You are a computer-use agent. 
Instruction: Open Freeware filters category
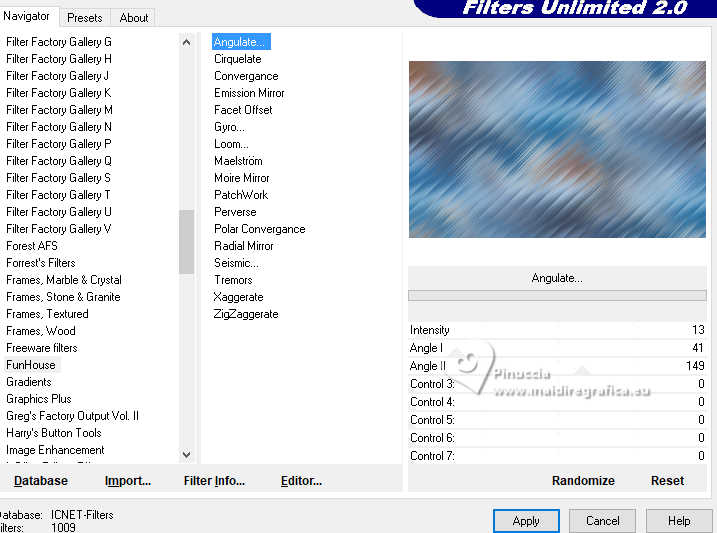42,348
